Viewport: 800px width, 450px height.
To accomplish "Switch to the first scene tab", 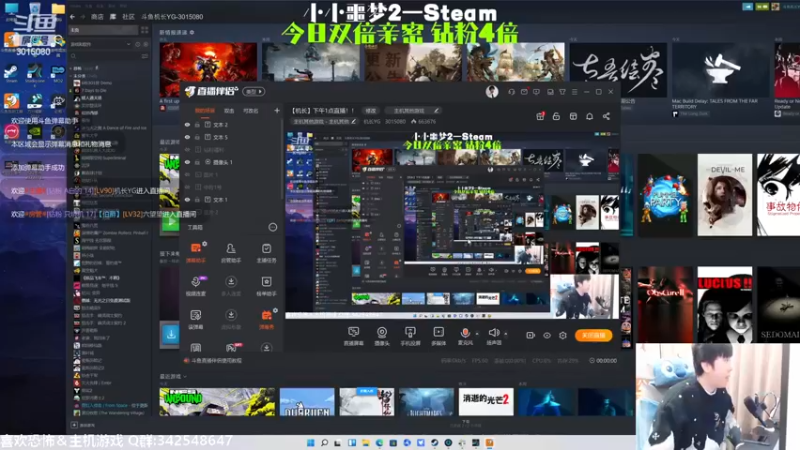I will (x=205, y=111).
